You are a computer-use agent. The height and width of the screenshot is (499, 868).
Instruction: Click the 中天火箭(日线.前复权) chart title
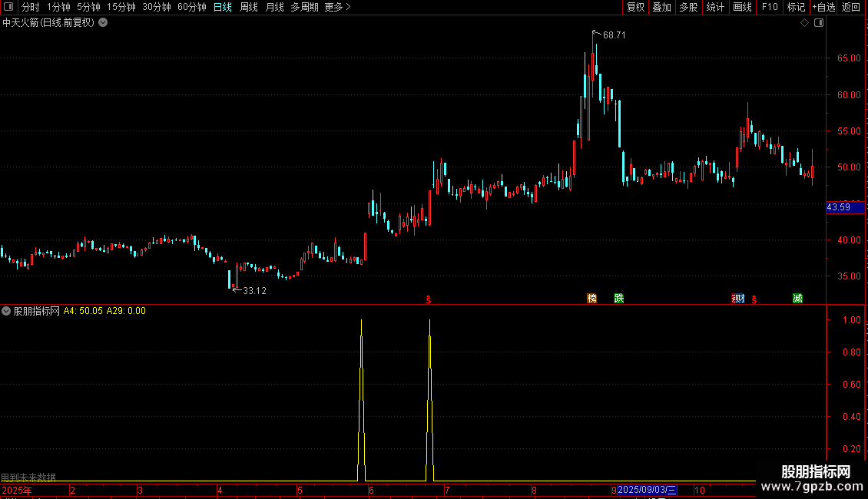click(x=48, y=23)
